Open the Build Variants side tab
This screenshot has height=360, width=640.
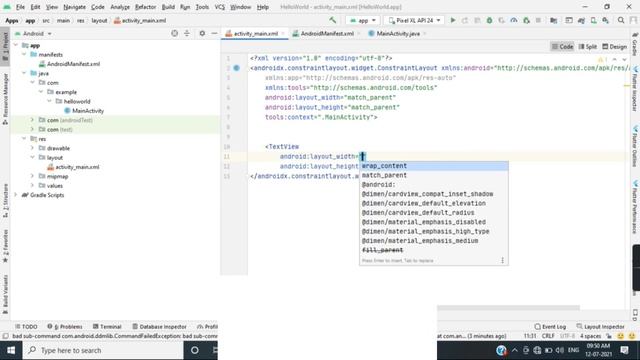pyautogui.click(x=5, y=294)
